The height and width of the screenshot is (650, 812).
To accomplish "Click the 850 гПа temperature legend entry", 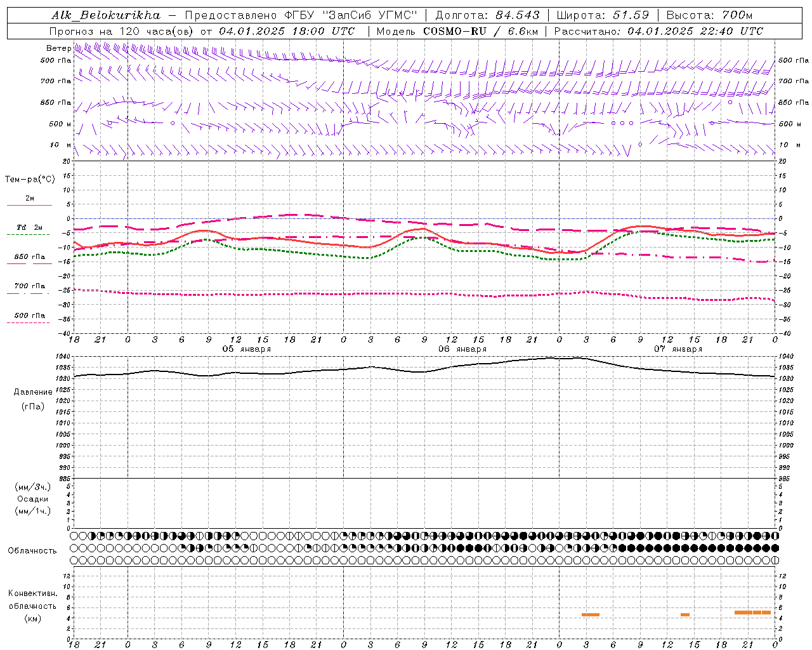I will pos(30,257).
